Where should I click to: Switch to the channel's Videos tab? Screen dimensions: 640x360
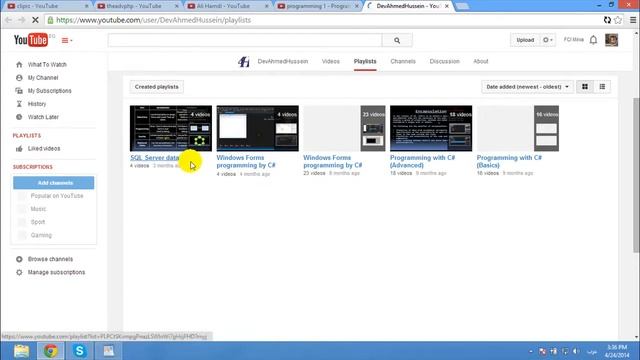click(x=331, y=61)
